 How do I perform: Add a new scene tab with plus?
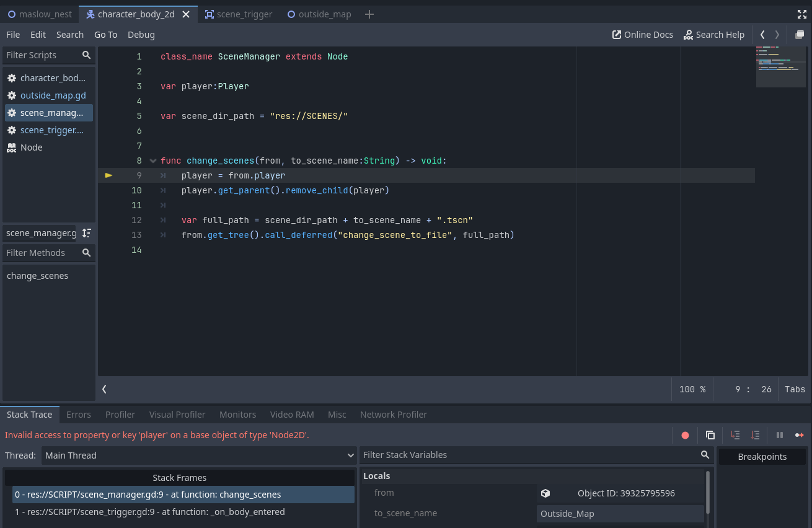point(369,14)
